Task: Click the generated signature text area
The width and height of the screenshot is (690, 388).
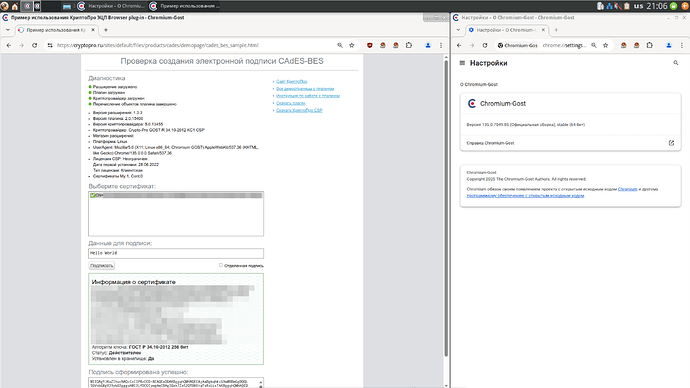Action: click(x=176, y=383)
